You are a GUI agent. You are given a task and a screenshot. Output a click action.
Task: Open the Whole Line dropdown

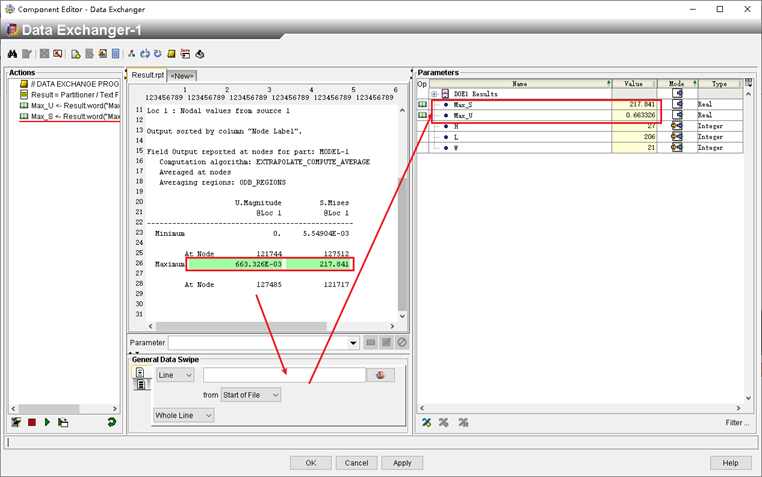coord(183,415)
